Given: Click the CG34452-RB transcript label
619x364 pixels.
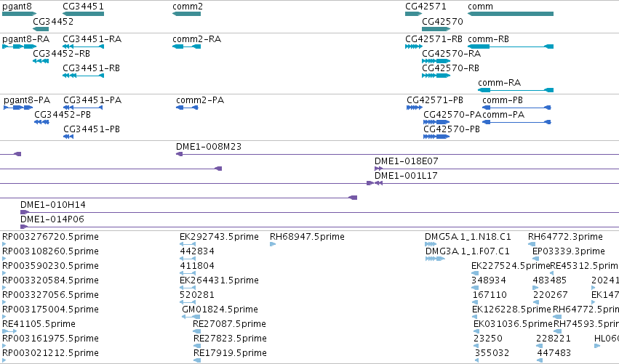Looking at the screenshot, I should point(61,53).
